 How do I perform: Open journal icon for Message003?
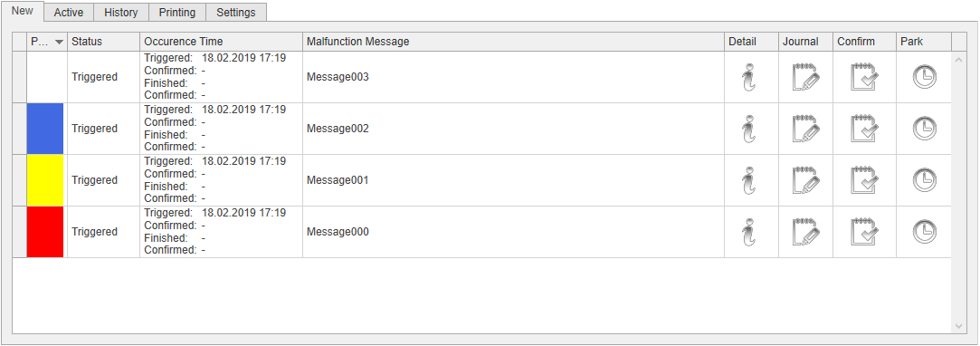(805, 77)
